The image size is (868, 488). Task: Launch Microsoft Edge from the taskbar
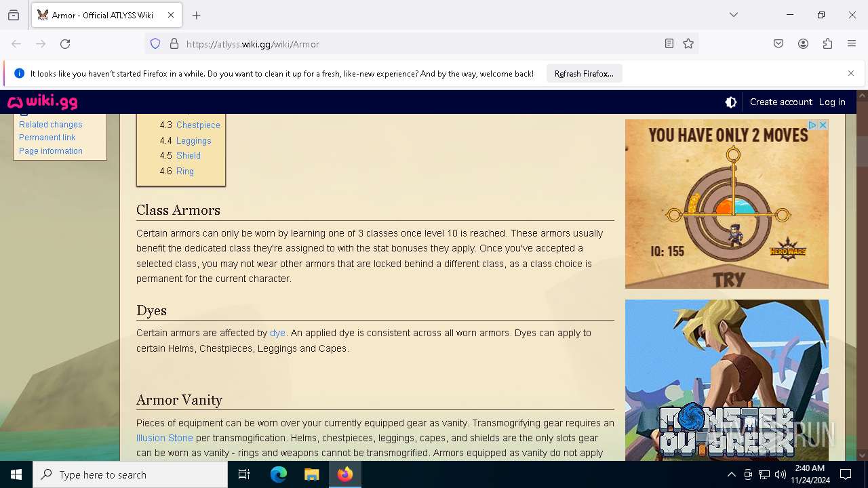[279, 474]
